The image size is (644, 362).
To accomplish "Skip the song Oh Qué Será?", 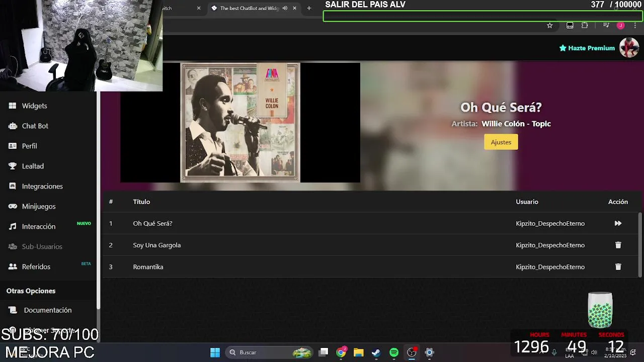I will point(618,223).
